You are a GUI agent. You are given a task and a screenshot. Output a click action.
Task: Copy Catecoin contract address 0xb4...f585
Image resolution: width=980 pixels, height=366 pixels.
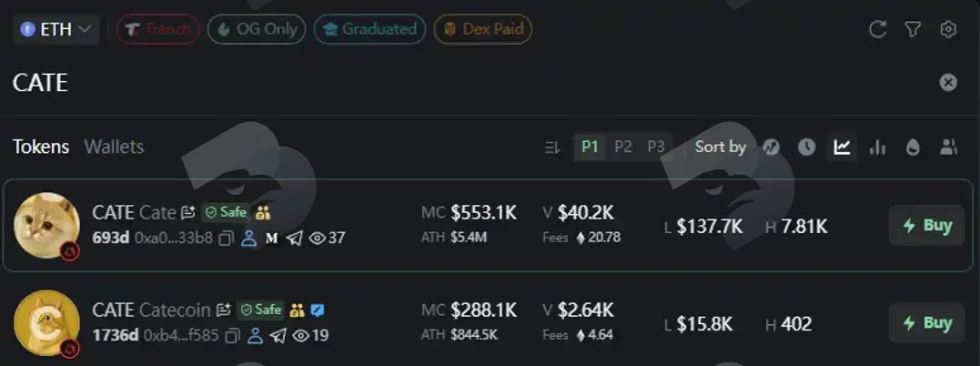click(231, 336)
